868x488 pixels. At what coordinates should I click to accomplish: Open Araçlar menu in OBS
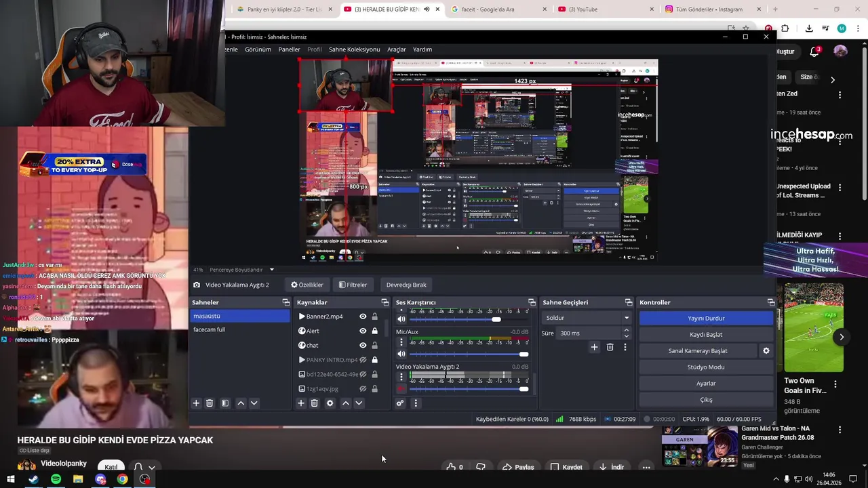(397, 49)
